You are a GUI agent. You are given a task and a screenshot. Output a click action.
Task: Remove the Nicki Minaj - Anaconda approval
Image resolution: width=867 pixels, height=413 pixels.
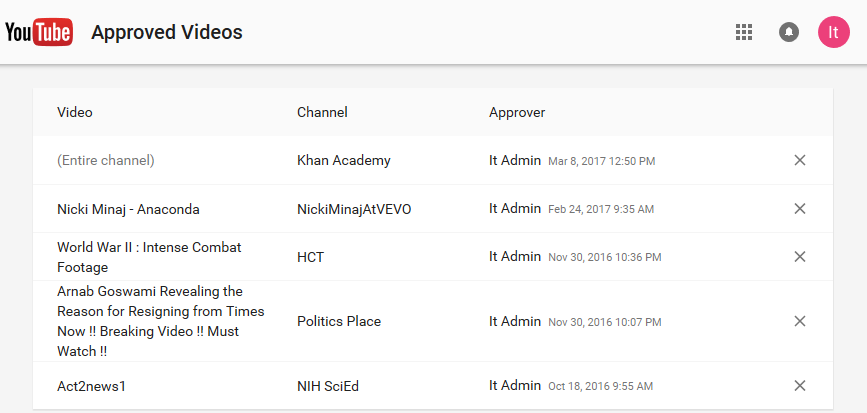[x=800, y=208]
